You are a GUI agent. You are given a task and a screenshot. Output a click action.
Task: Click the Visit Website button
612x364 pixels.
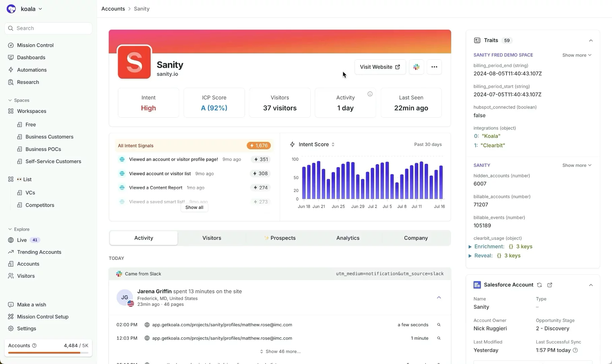(x=380, y=67)
